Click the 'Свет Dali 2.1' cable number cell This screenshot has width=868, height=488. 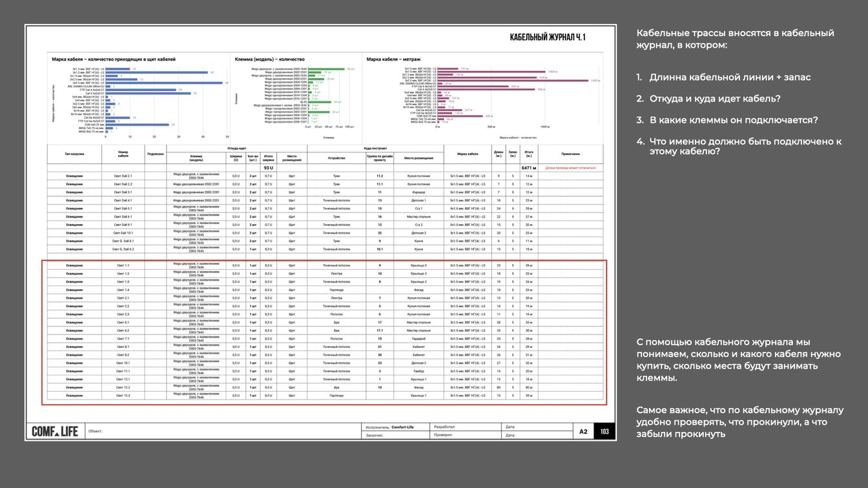pos(123,176)
